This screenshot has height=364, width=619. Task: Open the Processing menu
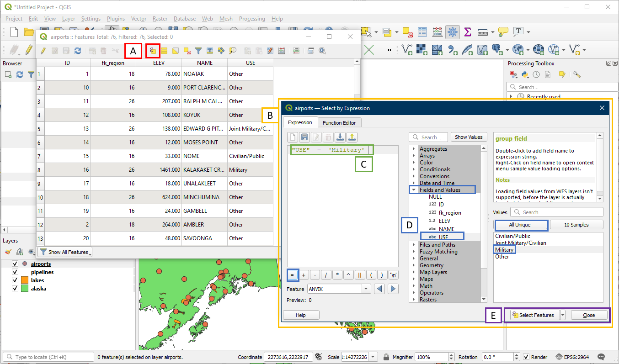click(251, 19)
